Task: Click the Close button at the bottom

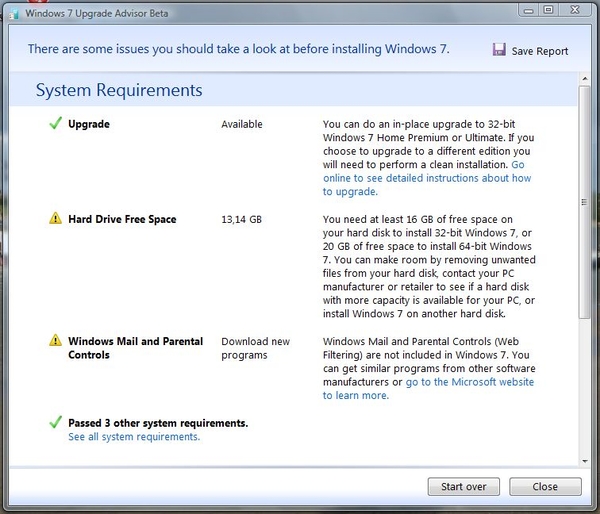Action: pyautogui.click(x=545, y=486)
